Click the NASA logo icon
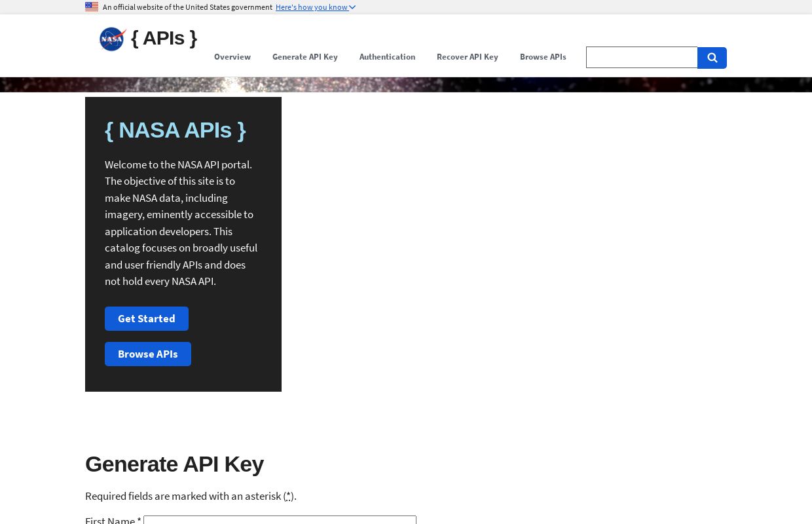Viewport: 812px width, 524px height. [113, 39]
